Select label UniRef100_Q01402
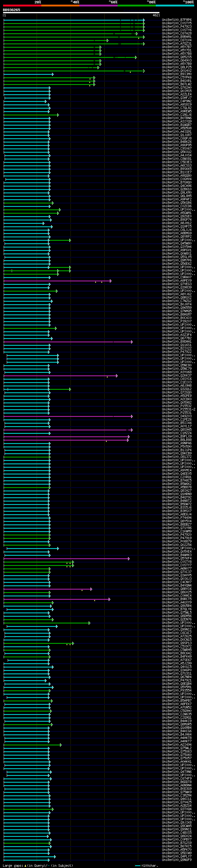 tap(177, 71)
